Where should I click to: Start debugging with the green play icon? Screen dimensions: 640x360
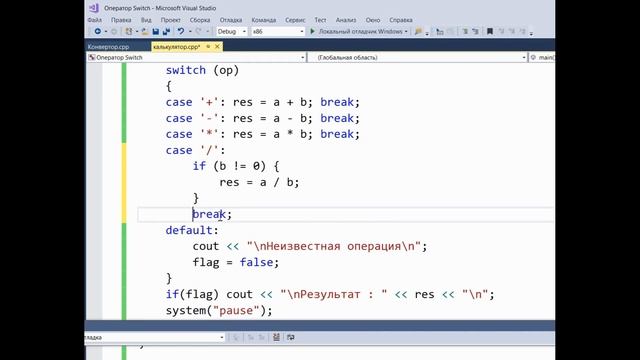(312, 31)
